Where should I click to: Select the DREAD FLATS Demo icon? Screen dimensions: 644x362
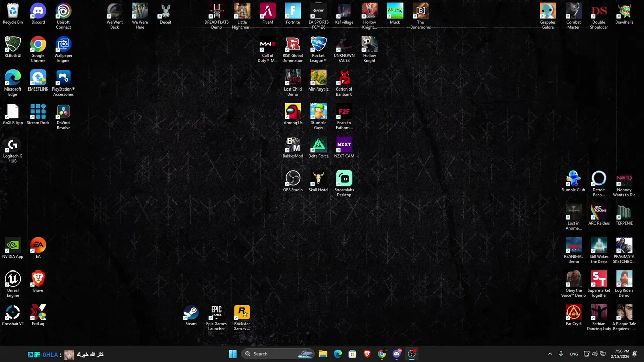(216, 16)
